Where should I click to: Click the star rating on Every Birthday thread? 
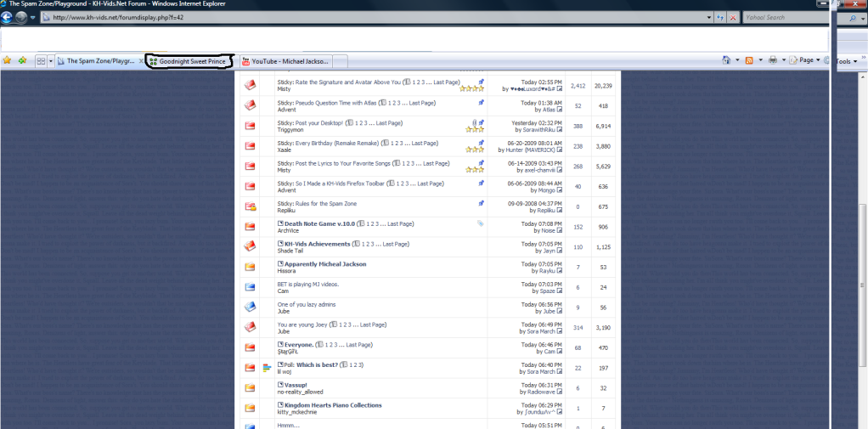click(x=475, y=150)
